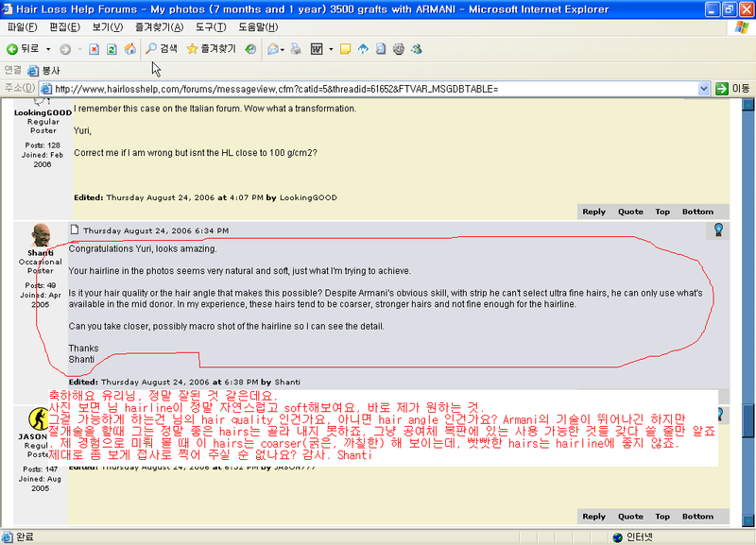The image size is (756, 545).
Task: Open the back history dropdown arrow
Action: click(x=48, y=49)
